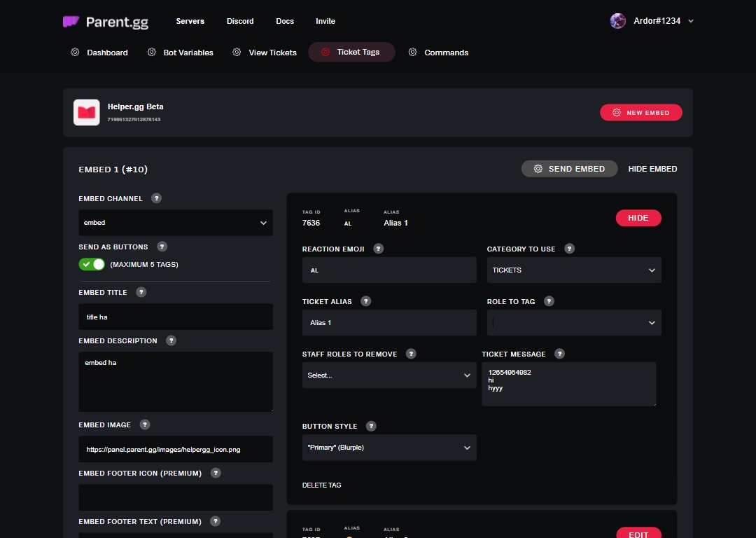Click the gear icon in the Send Embed button
The width and height of the screenshot is (756, 538).
538,169
